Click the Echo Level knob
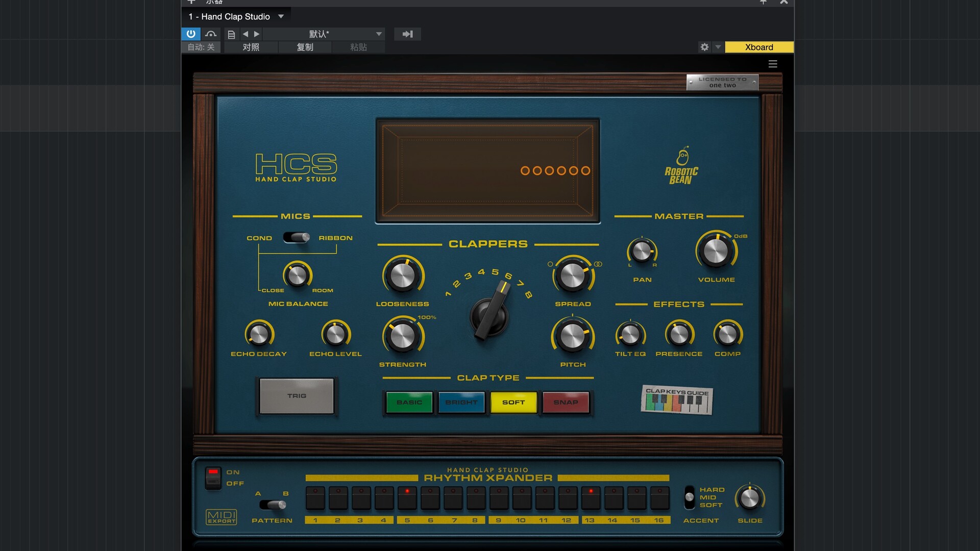Viewport: 980px width, 551px height. click(335, 334)
